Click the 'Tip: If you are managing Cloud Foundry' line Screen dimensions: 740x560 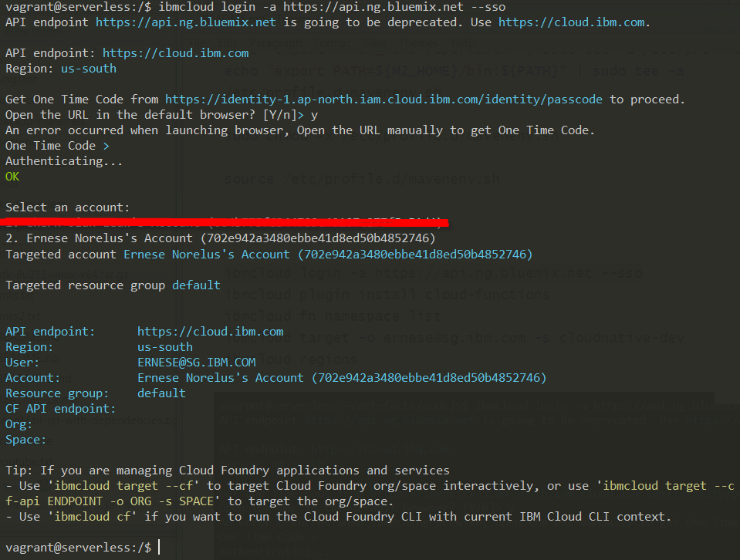click(228, 471)
